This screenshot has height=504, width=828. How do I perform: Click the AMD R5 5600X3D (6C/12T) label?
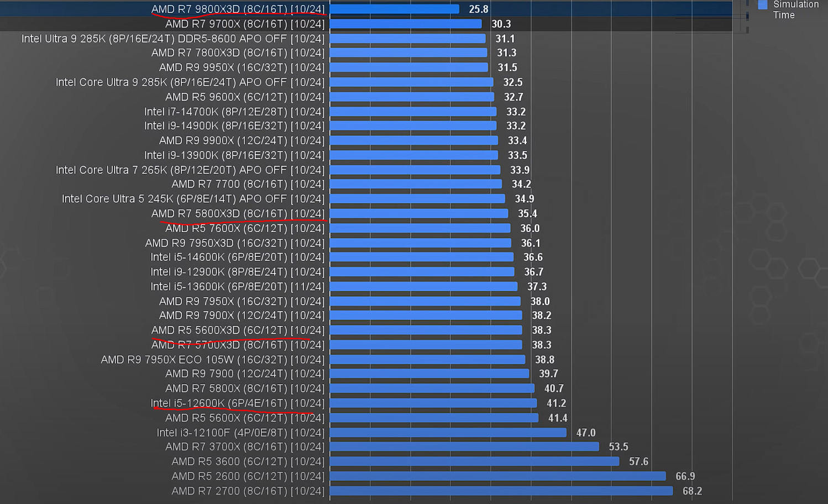238,330
